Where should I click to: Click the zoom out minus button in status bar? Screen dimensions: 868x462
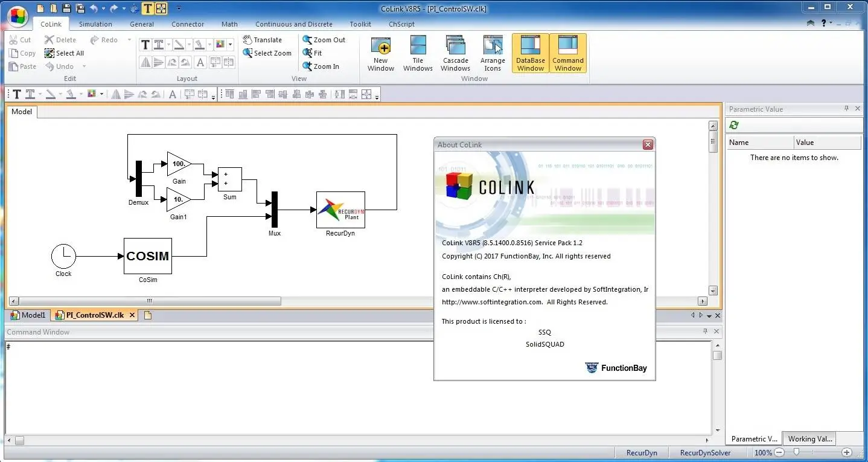(x=779, y=452)
